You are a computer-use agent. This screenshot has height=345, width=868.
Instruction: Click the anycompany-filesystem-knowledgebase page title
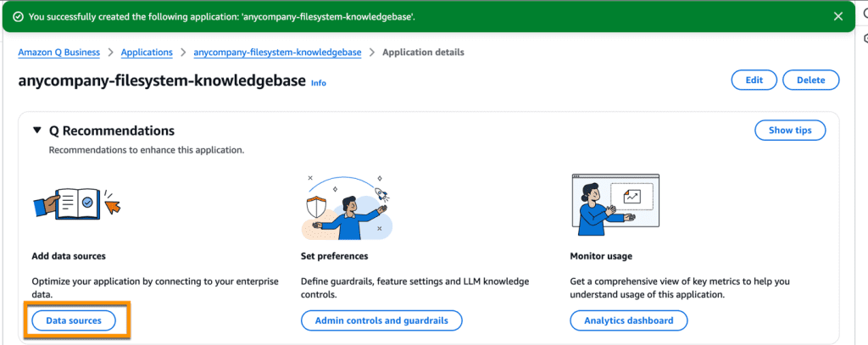(162, 81)
